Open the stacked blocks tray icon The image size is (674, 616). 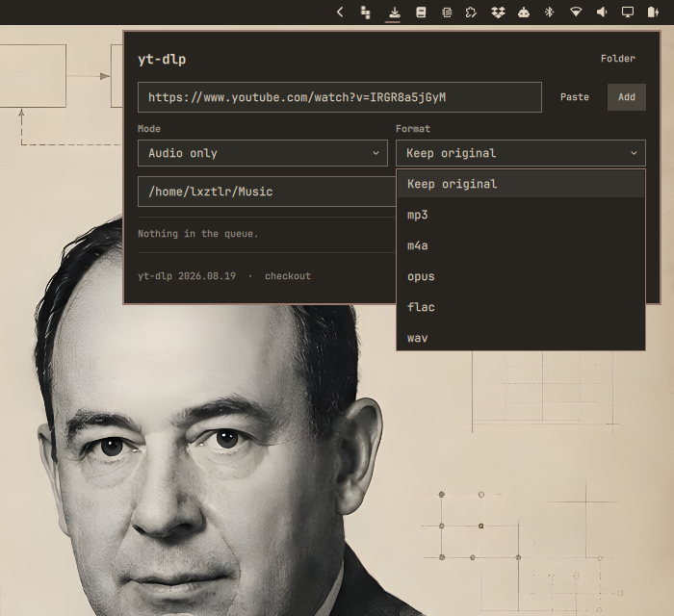click(365, 13)
